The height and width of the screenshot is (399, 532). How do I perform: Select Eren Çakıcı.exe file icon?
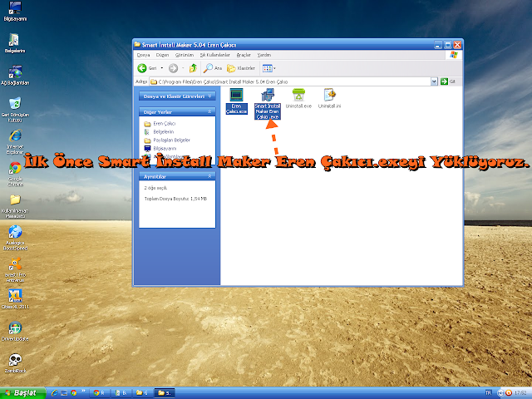pos(236,101)
